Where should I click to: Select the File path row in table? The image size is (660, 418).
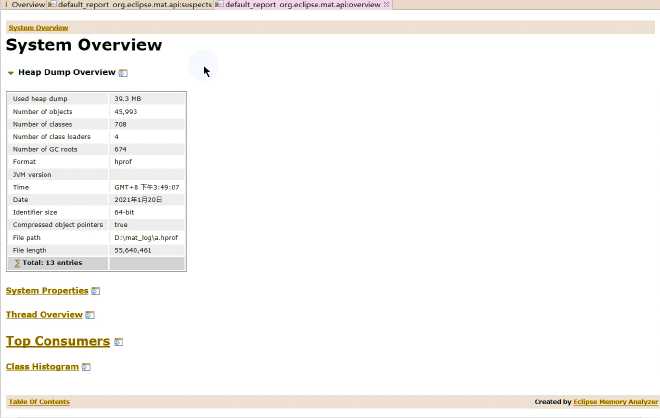[96, 237]
